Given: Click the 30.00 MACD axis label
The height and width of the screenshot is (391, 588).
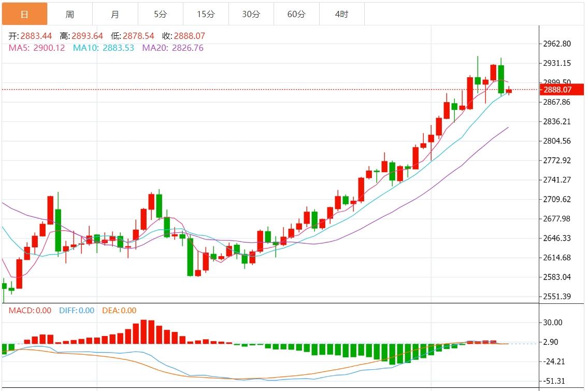Looking at the screenshot, I should point(553,323).
